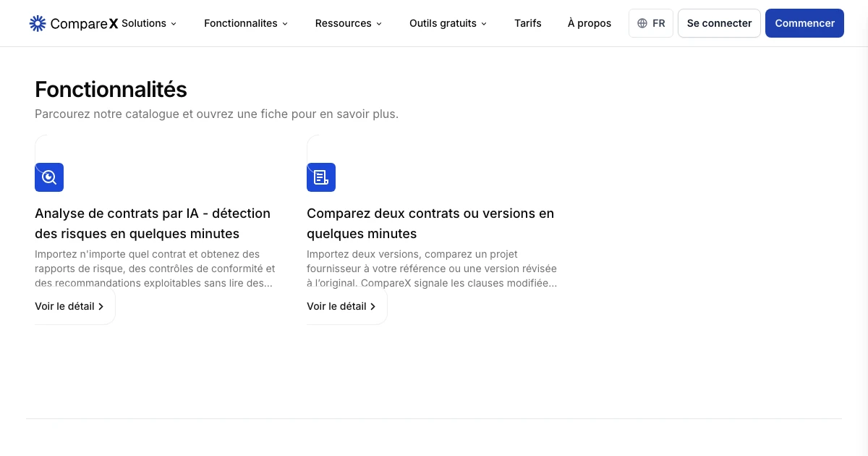This screenshot has width=868, height=456.
Task: Click the 'Importez n'importe quel contrat' description
Action: coord(155,269)
